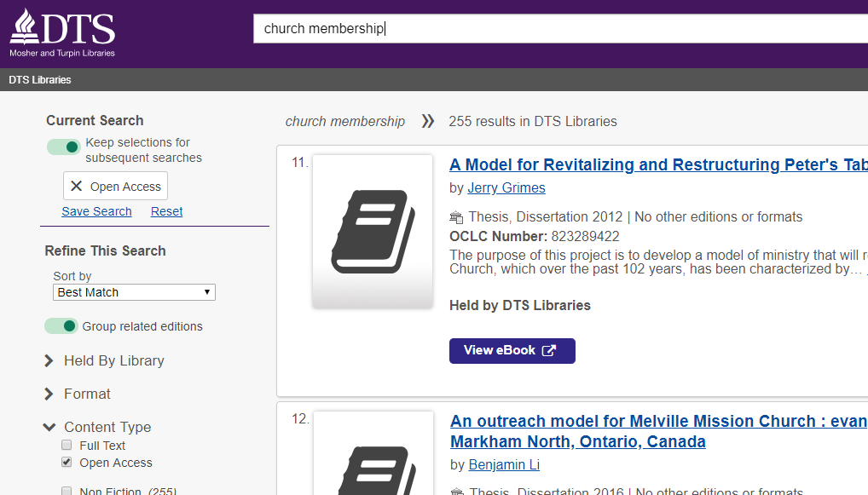Open the Sort by dropdown
Image resolution: width=868 pixels, height=495 pixels.
pos(133,291)
